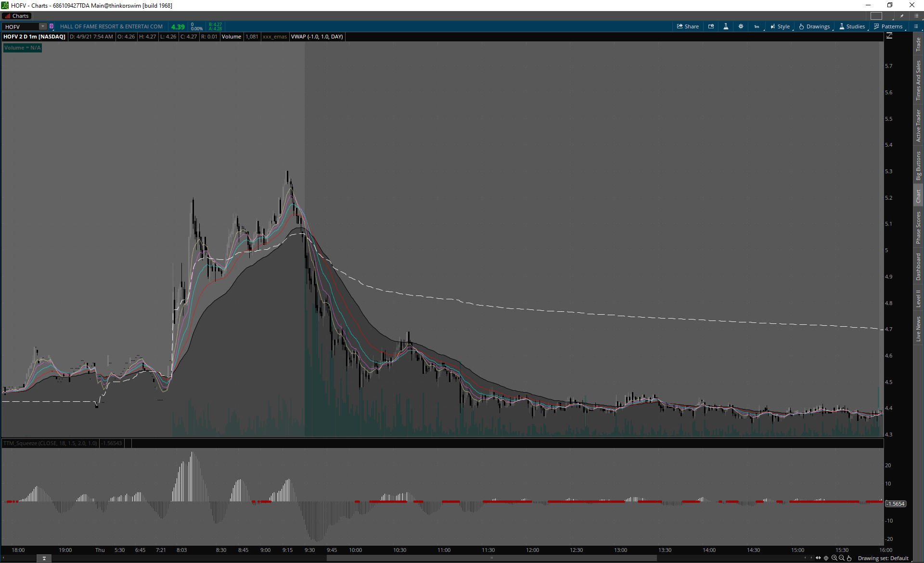The image size is (924, 563).
Task: Open the Studies menu
Action: (852, 26)
